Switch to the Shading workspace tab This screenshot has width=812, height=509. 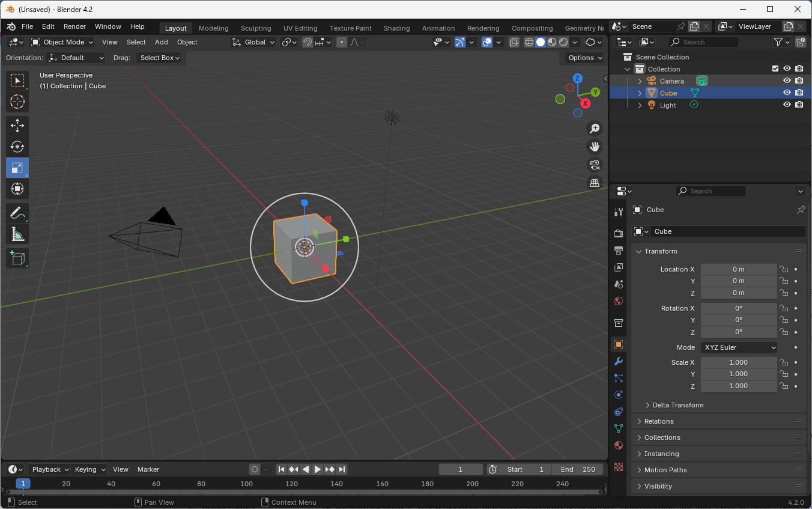[x=397, y=28]
